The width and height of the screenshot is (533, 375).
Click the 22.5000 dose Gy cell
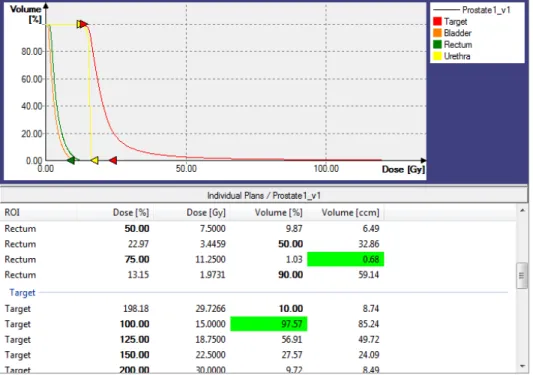click(x=210, y=355)
